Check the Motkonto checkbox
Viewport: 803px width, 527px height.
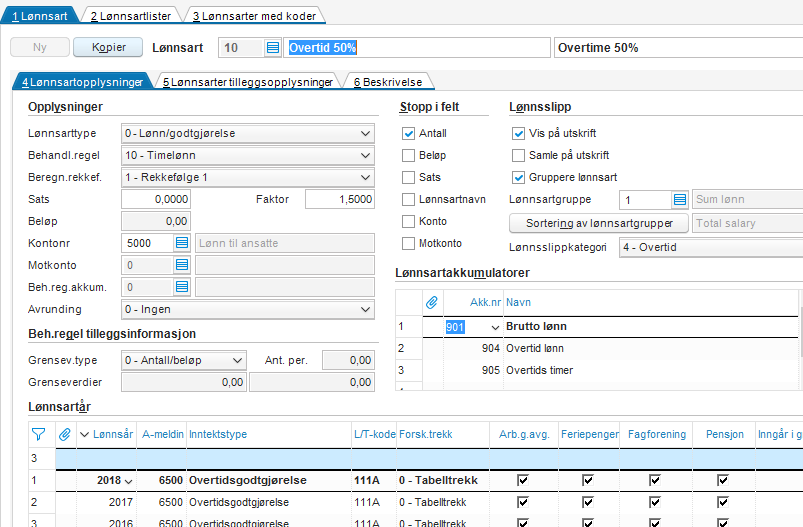point(408,243)
